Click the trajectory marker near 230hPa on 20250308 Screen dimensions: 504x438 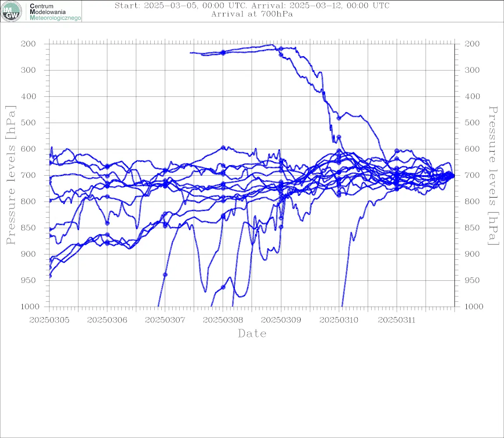(223, 53)
